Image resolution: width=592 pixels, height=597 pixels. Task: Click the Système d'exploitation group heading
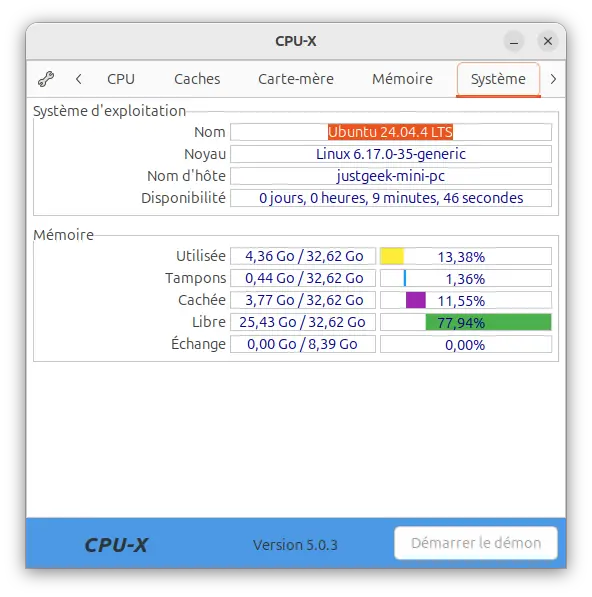[110, 111]
